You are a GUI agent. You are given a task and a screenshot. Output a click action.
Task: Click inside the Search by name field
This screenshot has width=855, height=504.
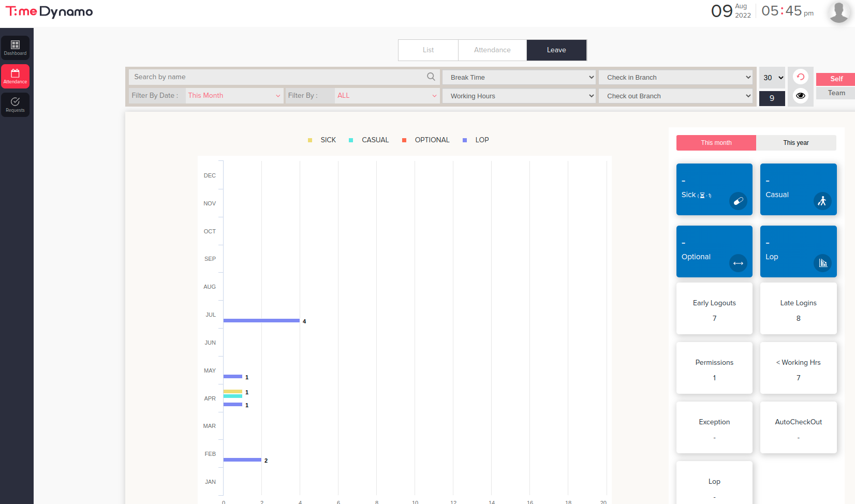[279, 77]
